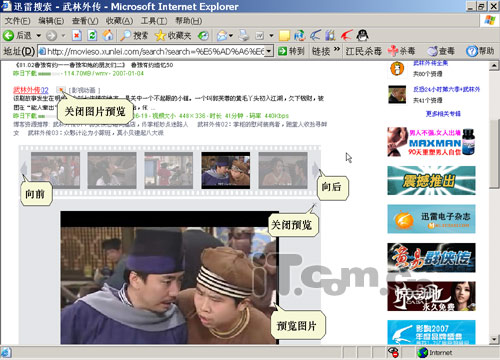This screenshot has width=500, height=360.
Task: Open the 武林外传02 result link
Action: [x=31, y=90]
